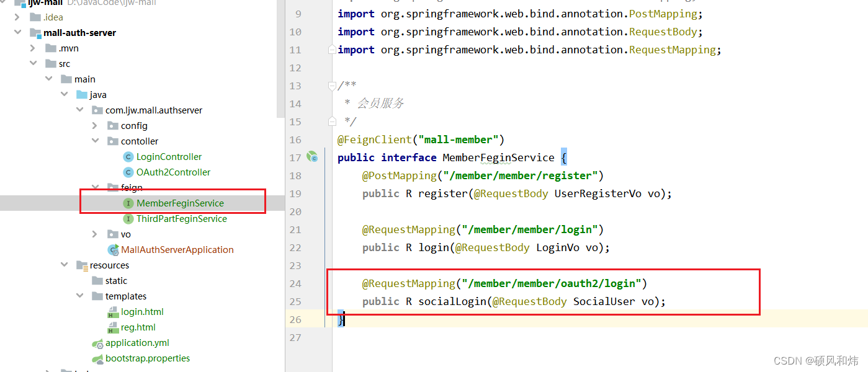Click the "/member/member/oauth2/login" string
The image size is (868, 372).
552,283
